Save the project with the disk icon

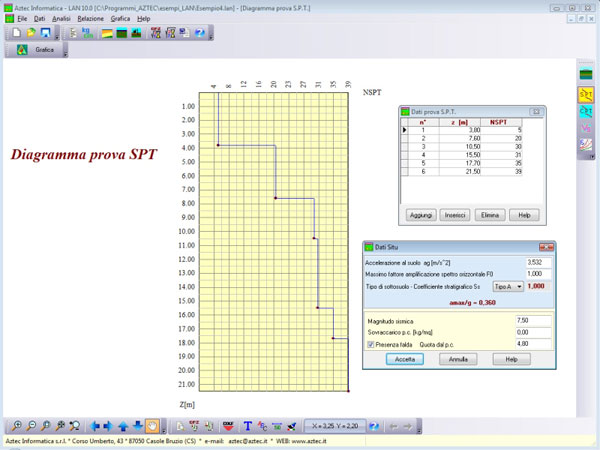pyautogui.click(x=46, y=33)
